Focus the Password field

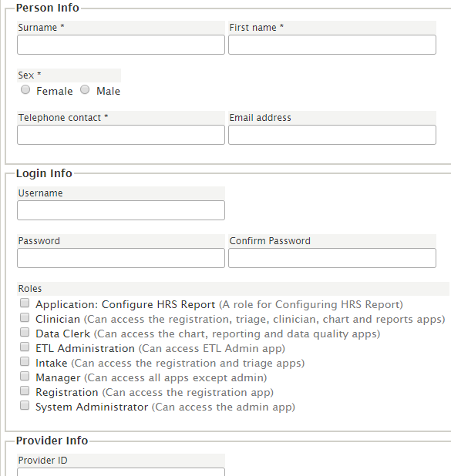[x=121, y=258]
